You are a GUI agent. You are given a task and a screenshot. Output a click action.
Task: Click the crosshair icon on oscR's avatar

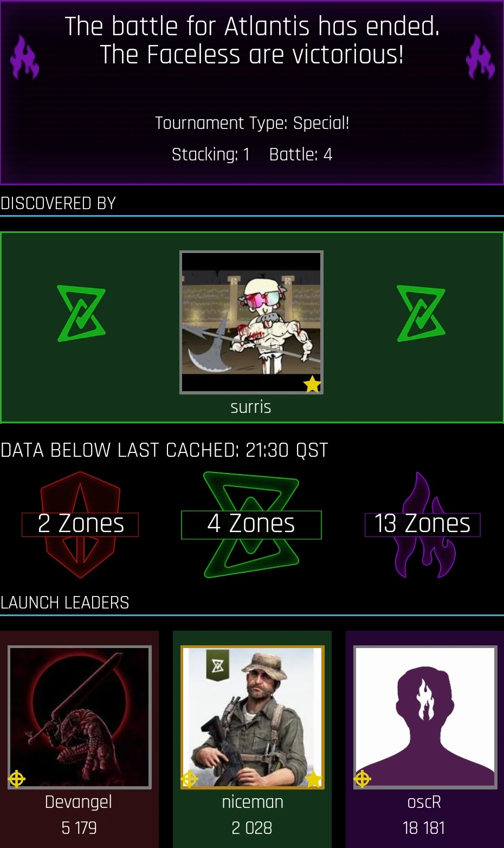coord(362,779)
